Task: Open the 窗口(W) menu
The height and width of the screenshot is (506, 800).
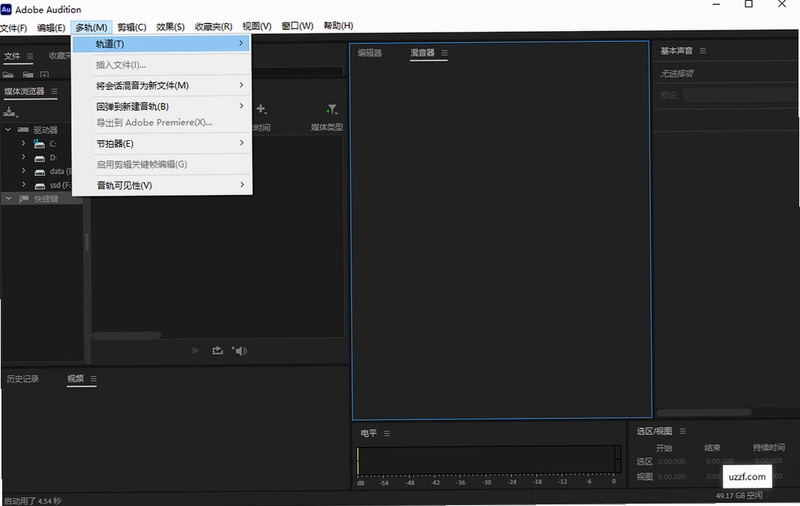Action: click(x=297, y=26)
